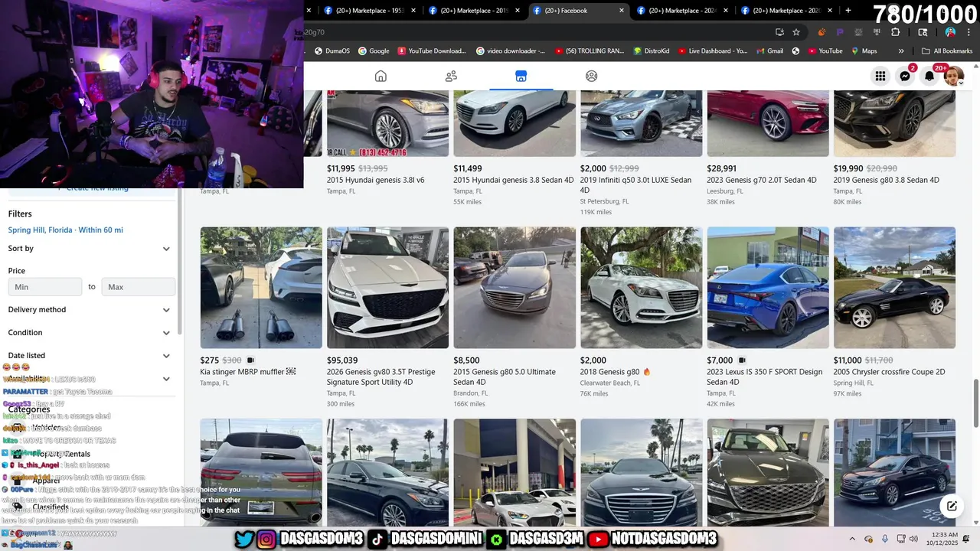The height and width of the screenshot is (551, 980).
Task: Open the DumaOS bookmark
Action: click(x=332, y=51)
